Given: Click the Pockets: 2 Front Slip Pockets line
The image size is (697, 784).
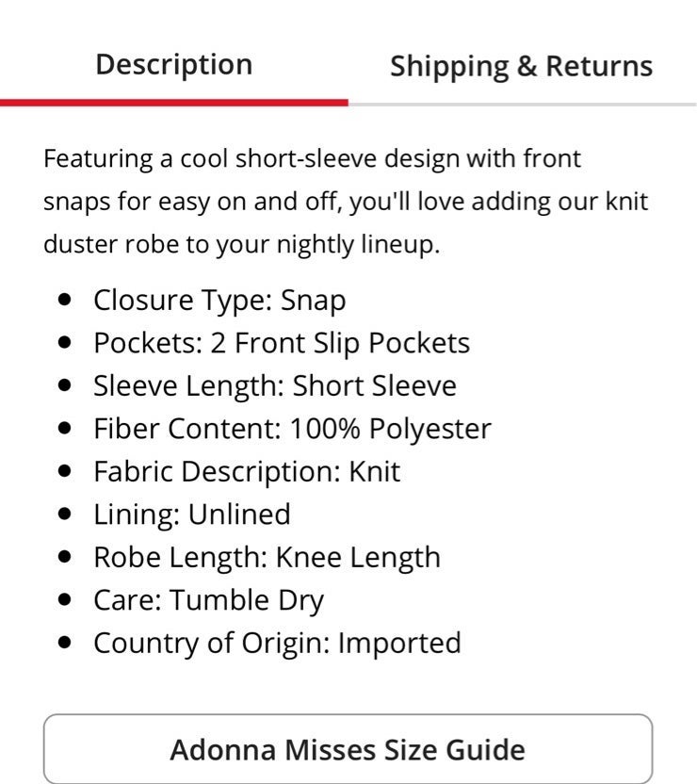Looking at the screenshot, I should click(282, 343).
